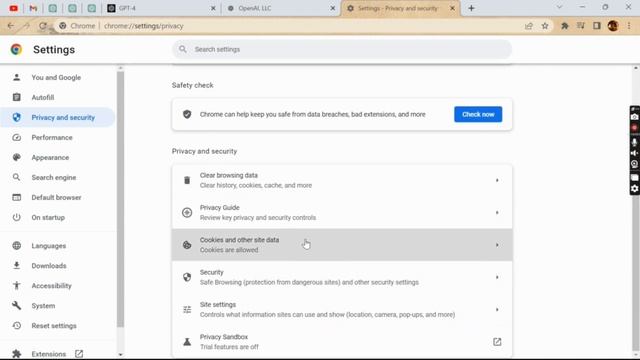Expand arrow for Site settings
Screen dimensions: 640x360
[497, 309]
